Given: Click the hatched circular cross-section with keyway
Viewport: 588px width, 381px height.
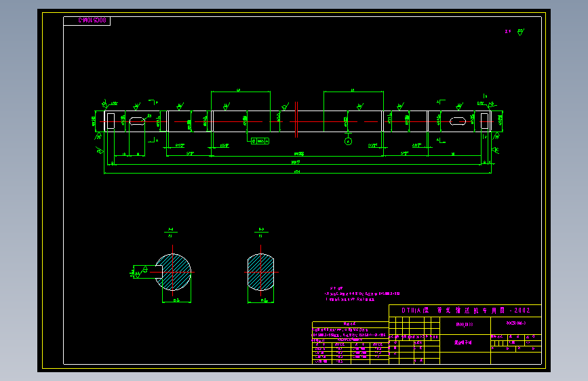Looking at the screenshot, I should click(x=173, y=273).
